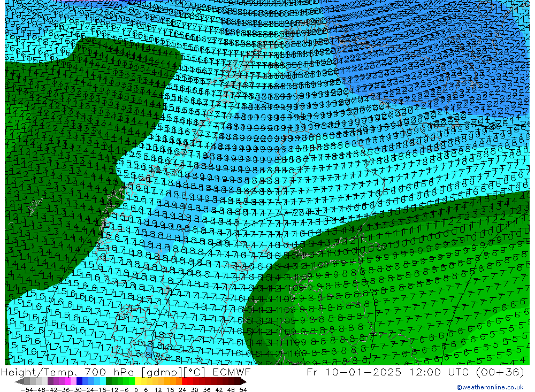Click the gray left arrow end of the color scale
This screenshot has height=392, width=535.
point(19,381)
